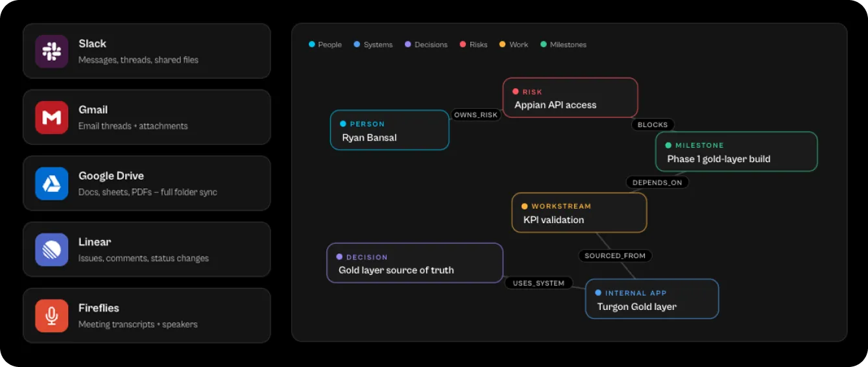Viewport: 868px width, 367px height.
Task: Click the purple dot beside DECISION
Action: 339,257
